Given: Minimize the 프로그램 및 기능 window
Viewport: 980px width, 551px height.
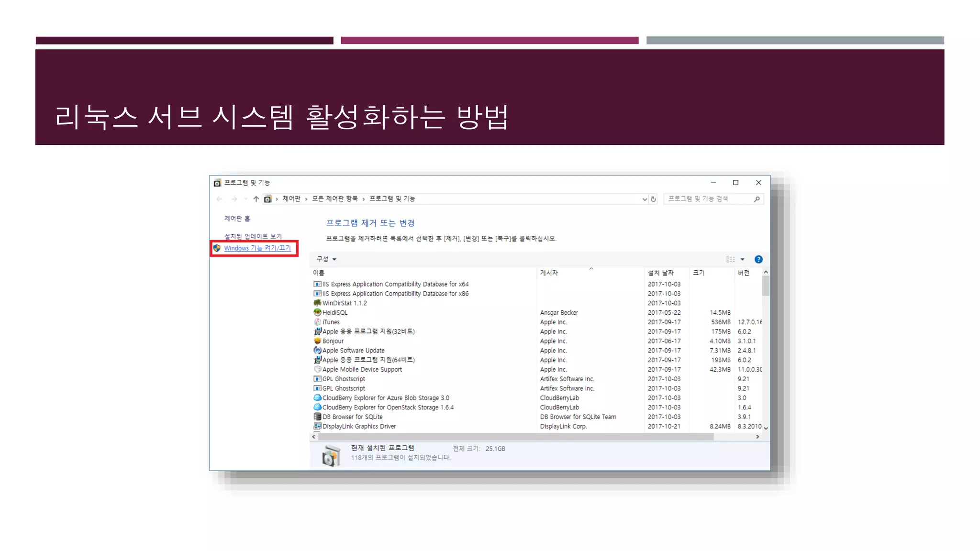Looking at the screenshot, I should 713,183.
